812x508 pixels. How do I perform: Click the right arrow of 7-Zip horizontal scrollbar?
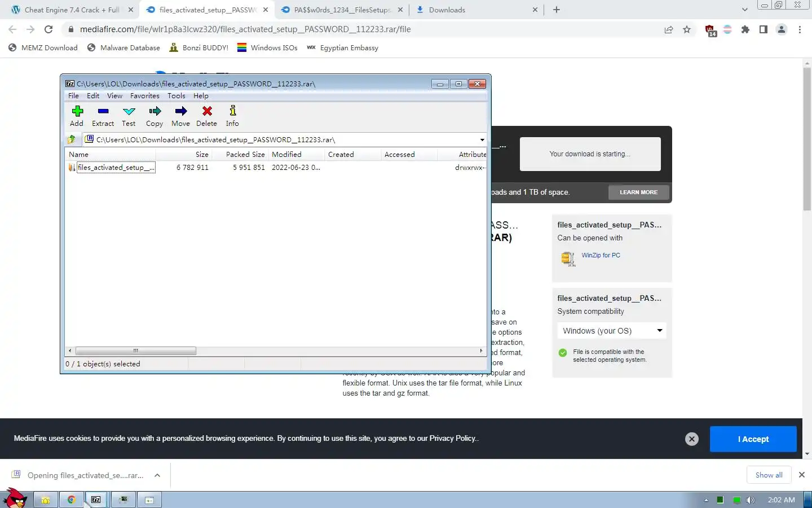(481, 351)
